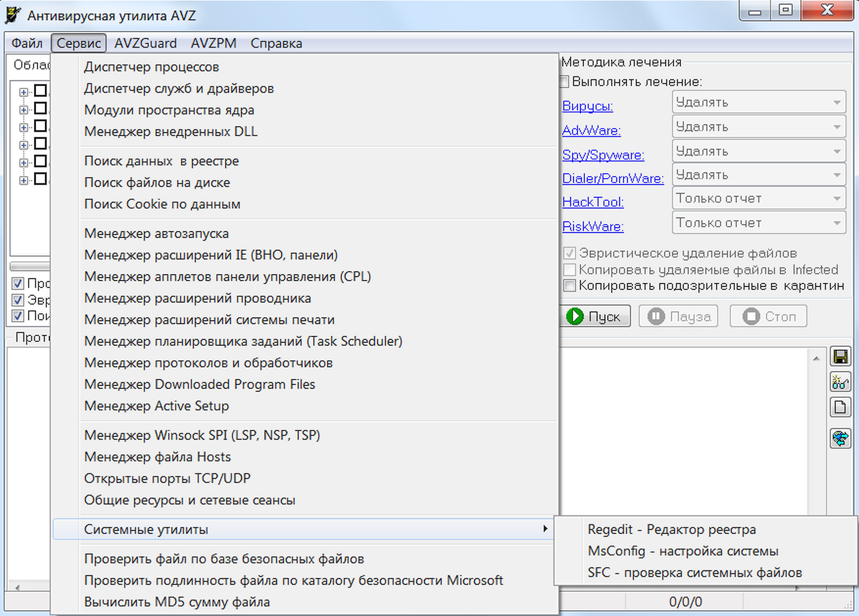Select Менеджер расширений проводника
The height and width of the screenshot is (616, 859).
[x=305, y=298]
